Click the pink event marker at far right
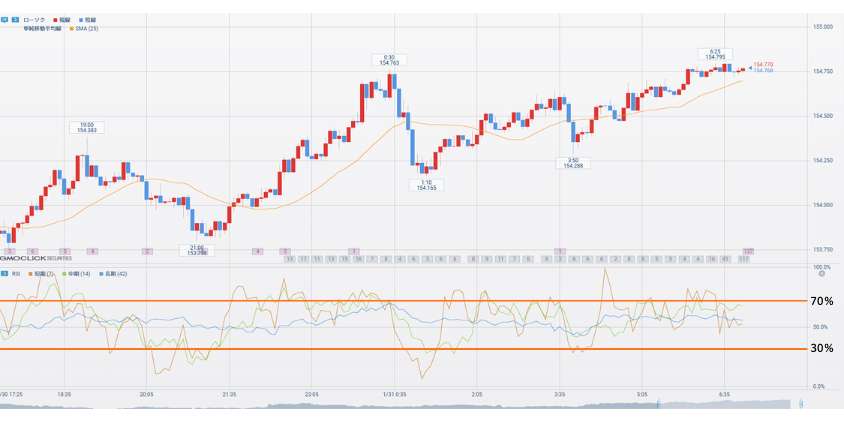The width and height of the screenshot is (844, 422). click(x=747, y=250)
